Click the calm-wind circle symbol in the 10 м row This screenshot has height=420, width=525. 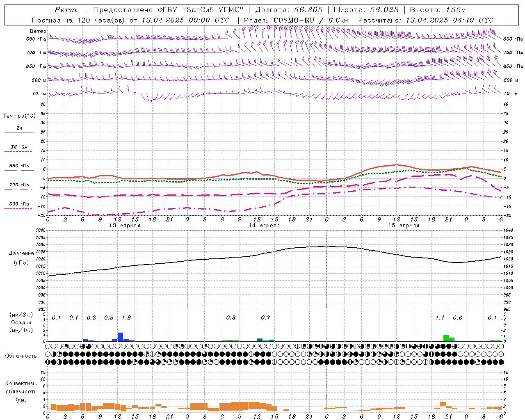coord(135,94)
